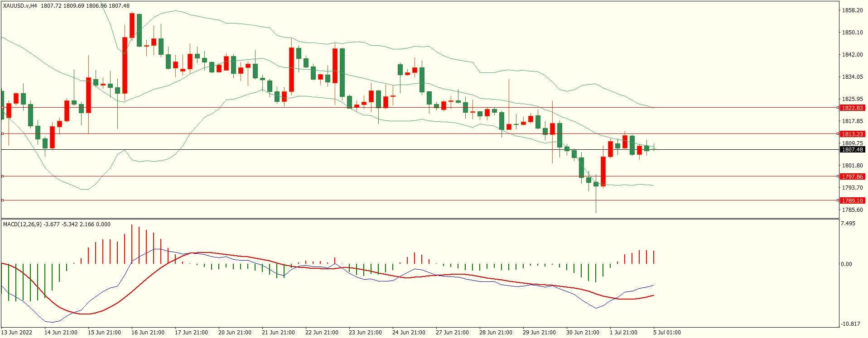Click the 0.00 level on MACD scale
This screenshot has width=868, height=338.
846,264
